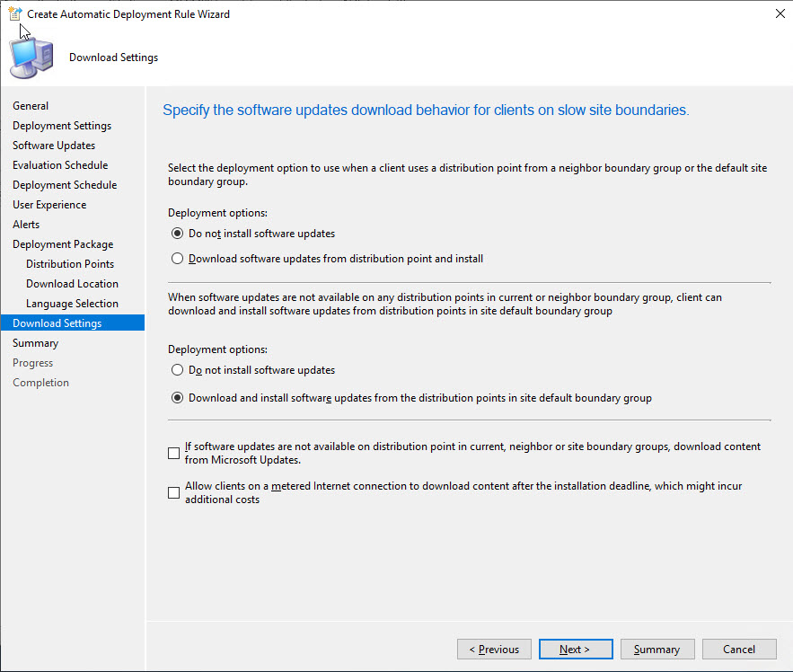Select Deployment Package in navigation
Image resolution: width=793 pixels, height=672 pixels.
pos(63,244)
